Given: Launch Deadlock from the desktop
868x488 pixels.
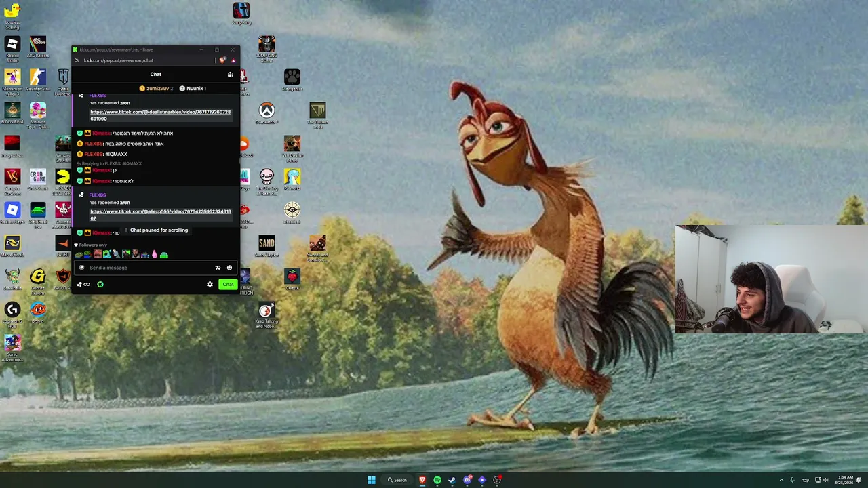Looking at the screenshot, I should tap(292, 213).
